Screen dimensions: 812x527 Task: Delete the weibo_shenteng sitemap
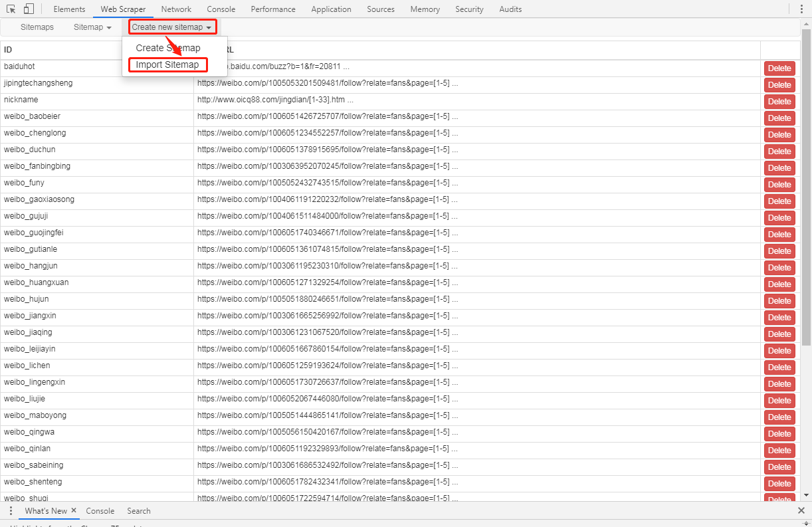click(x=779, y=484)
